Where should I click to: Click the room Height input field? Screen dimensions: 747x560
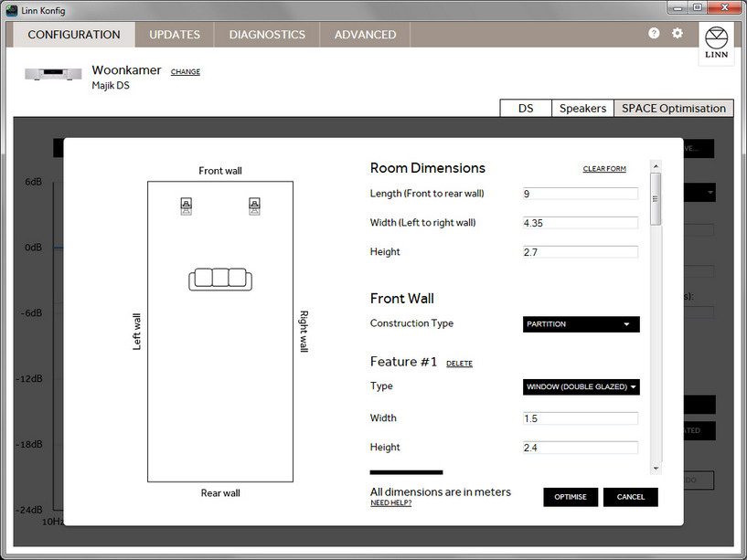(580, 252)
